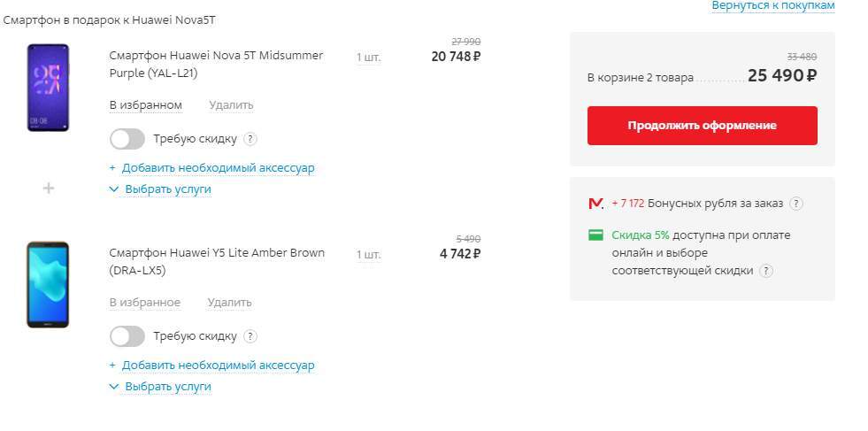Expand Выбрать услуги for Huawei Y5 Lite
This screenshot has height=431, width=868.
(160, 387)
